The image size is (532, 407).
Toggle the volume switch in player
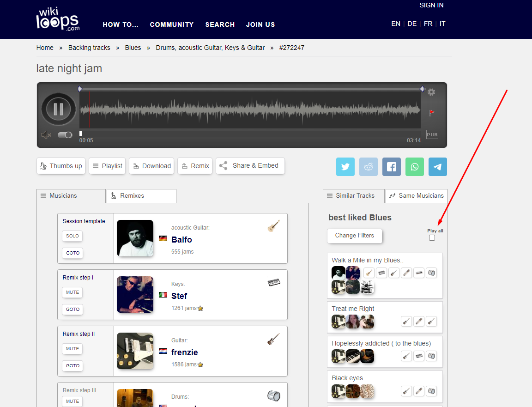point(65,135)
